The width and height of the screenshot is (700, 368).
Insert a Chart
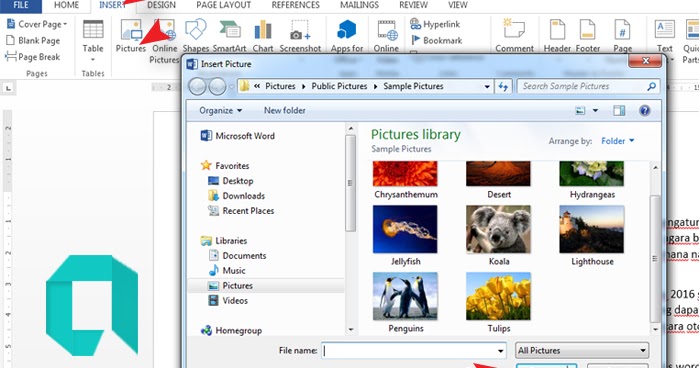263,36
